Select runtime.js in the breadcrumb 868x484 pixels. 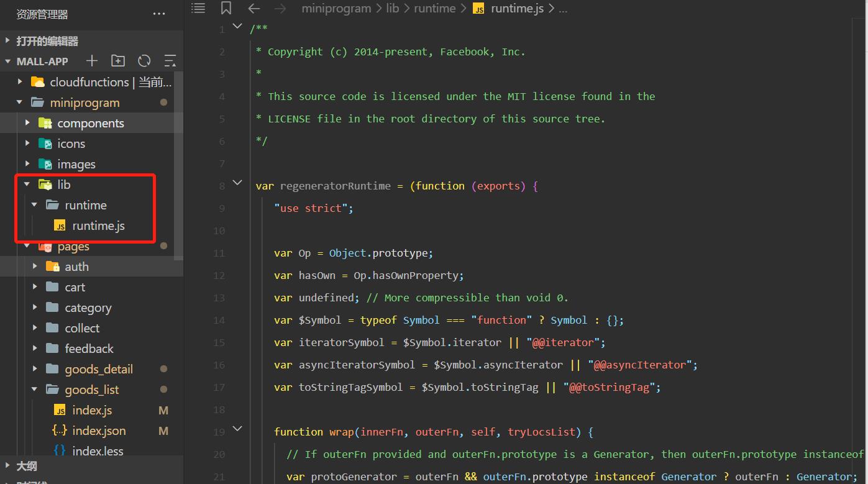coord(518,9)
